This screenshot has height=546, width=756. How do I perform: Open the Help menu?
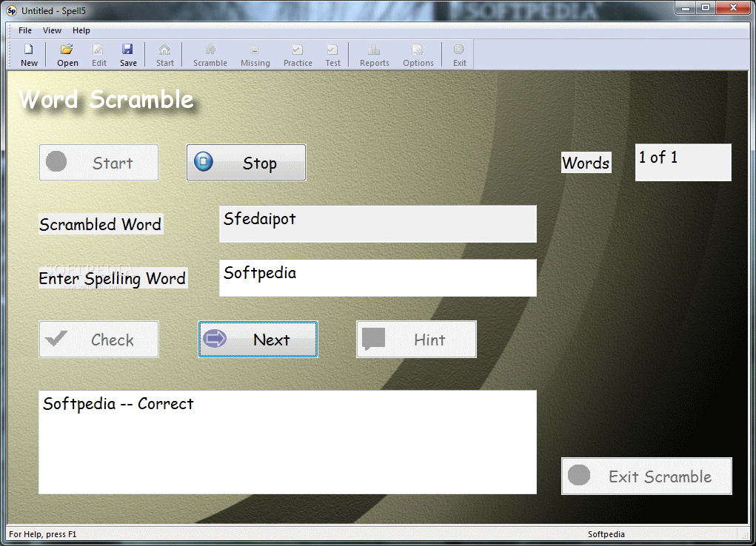(x=81, y=30)
